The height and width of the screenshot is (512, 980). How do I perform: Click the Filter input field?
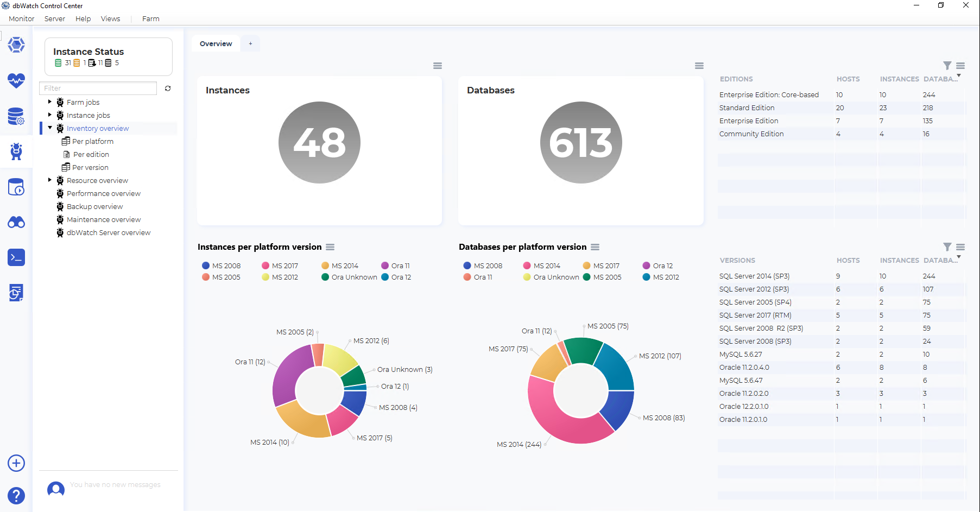pos(98,88)
